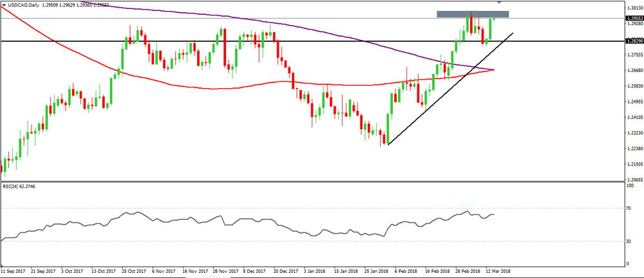Click the 25 Jan 2018 date label
This screenshot has width=644, height=278.
[377, 272]
